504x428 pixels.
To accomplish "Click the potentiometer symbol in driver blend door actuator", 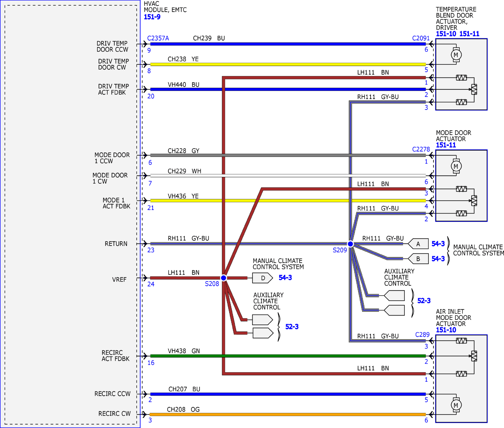I will click(x=474, y=89).
